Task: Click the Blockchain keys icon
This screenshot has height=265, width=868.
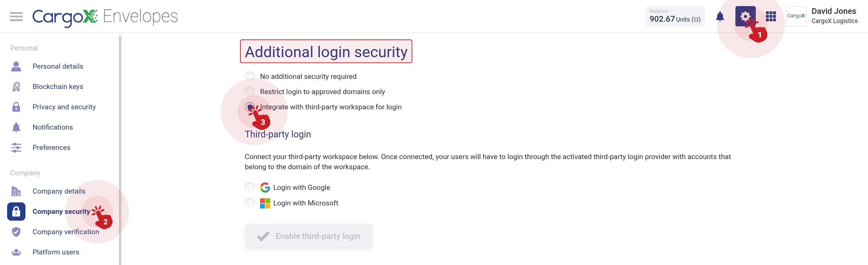Action: pyautogui.click(x=16, y=87)
